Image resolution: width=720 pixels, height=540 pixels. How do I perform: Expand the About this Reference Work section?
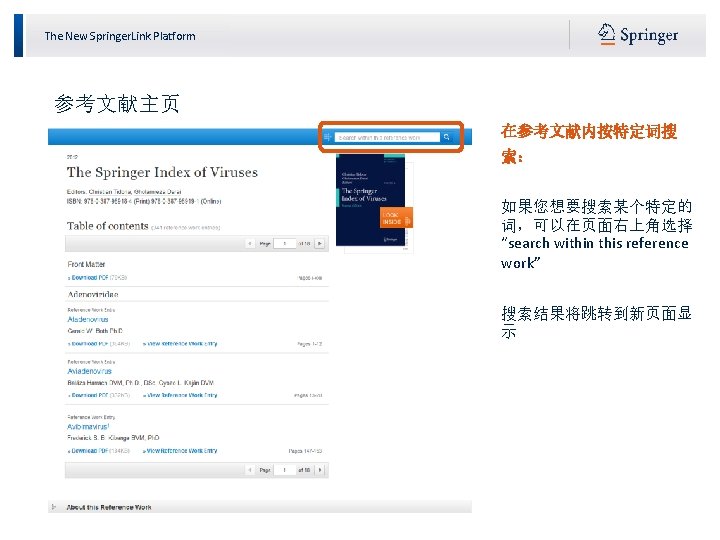[x=260, y=507]
